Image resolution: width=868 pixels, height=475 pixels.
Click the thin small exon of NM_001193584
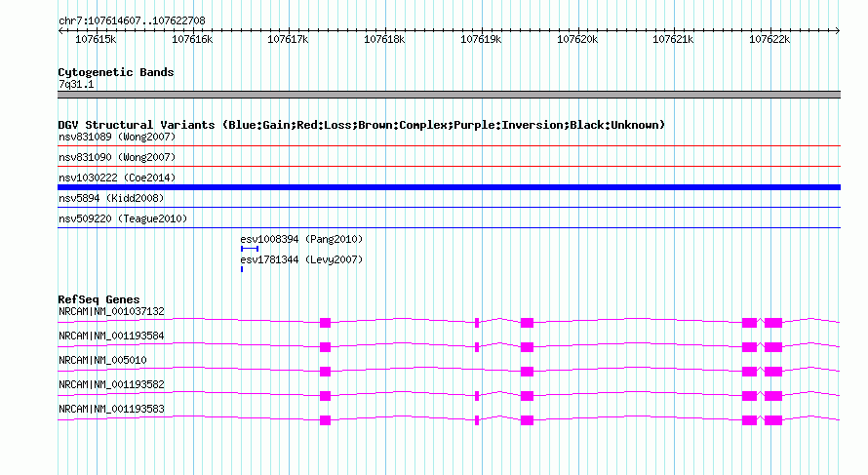point(477,347)
